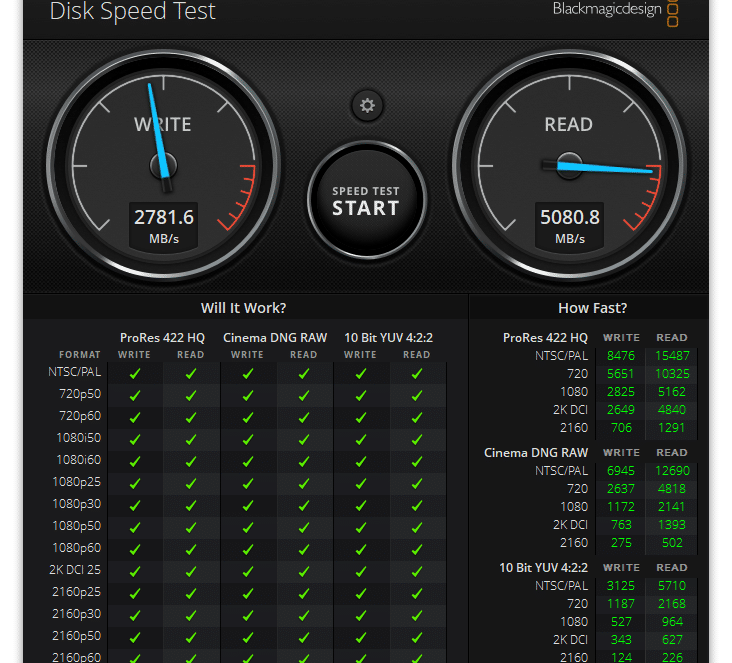Click ProRes 2160 write value 706
The width and height of the screenshot is (732, 663).
click(621, 428)
